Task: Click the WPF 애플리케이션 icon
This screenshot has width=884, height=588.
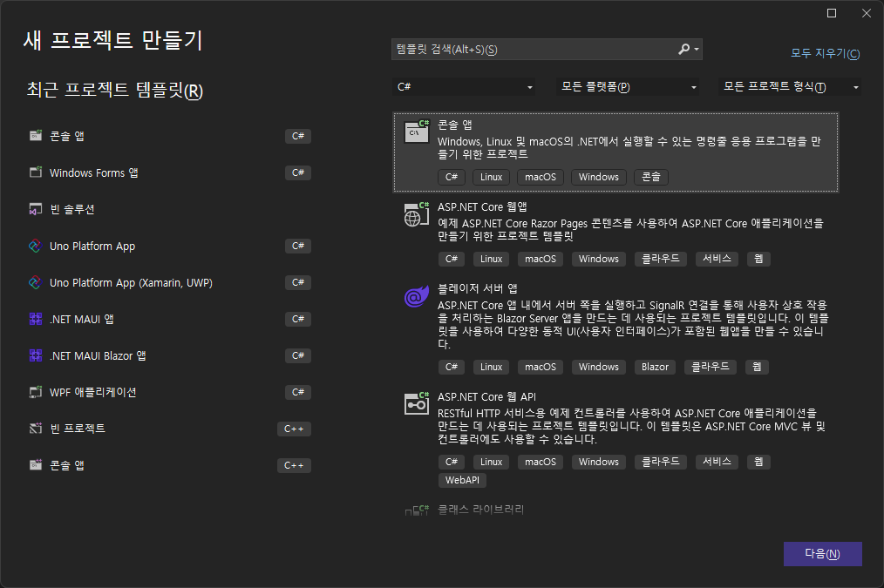Action: 36,392
